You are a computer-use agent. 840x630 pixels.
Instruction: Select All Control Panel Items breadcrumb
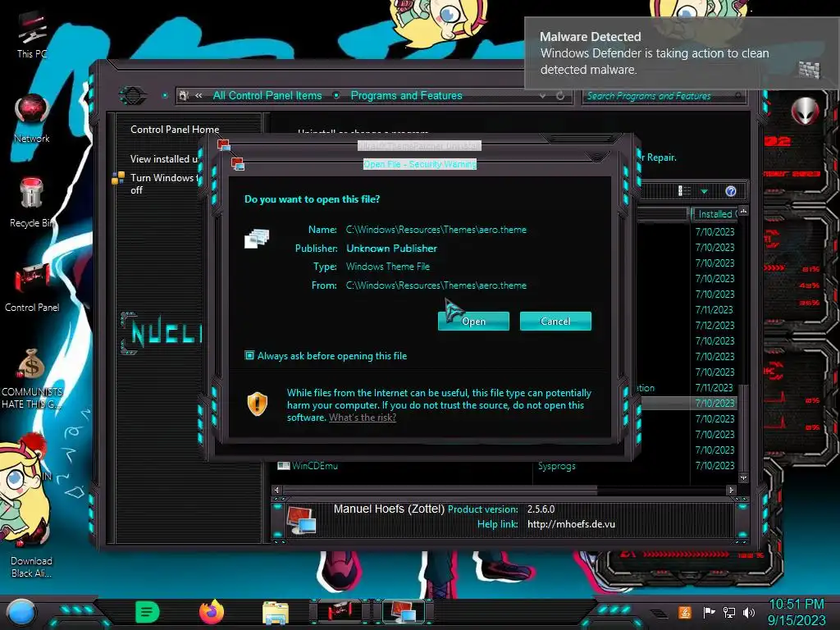[x=267, y=95]
